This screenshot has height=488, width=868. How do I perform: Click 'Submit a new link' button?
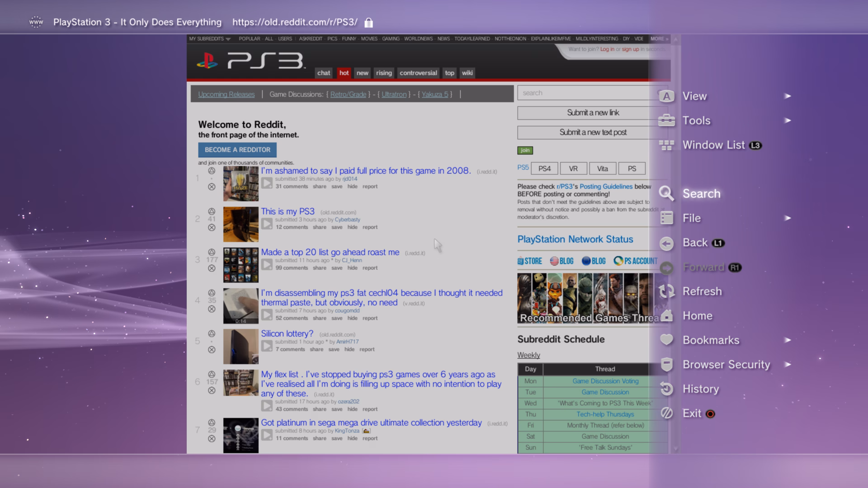pos(593,113)
